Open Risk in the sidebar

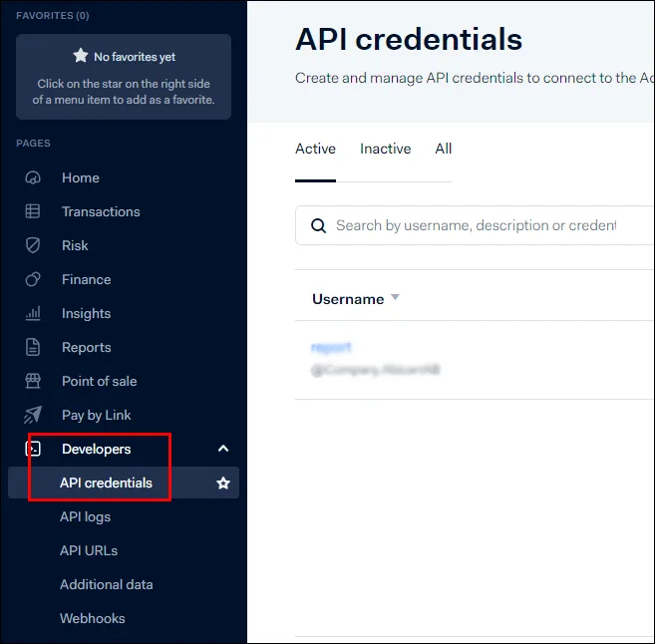point(75,245)
